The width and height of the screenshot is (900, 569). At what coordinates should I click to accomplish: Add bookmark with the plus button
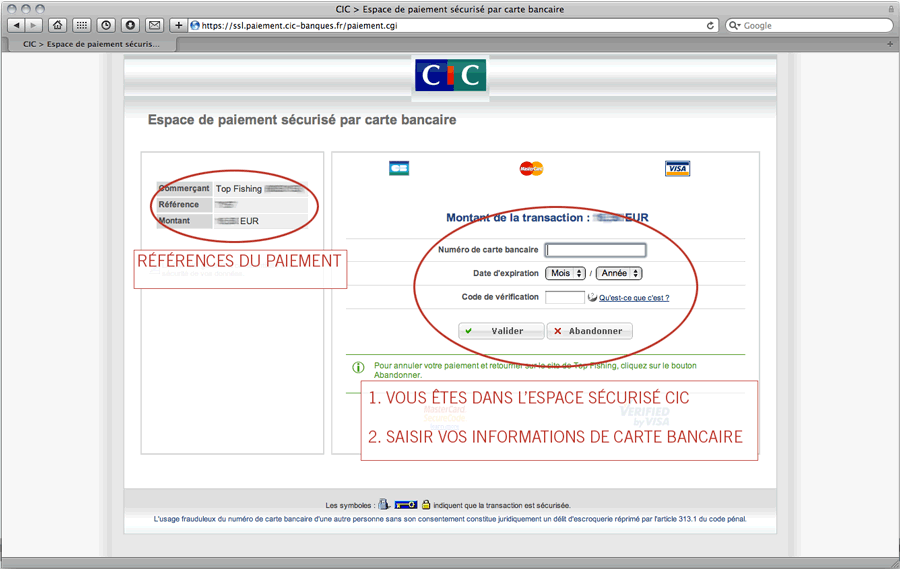tap(179, 25)
